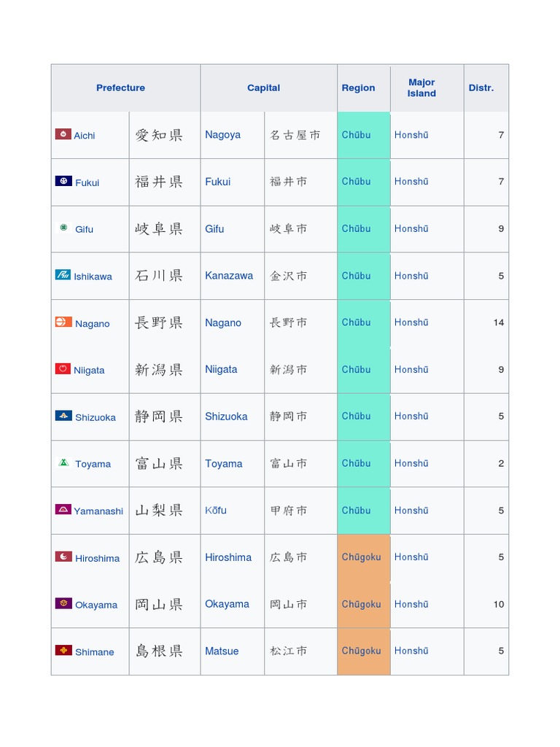Select the Japanese text 金沢市
560x747 pixels.
tap(288, 276)
